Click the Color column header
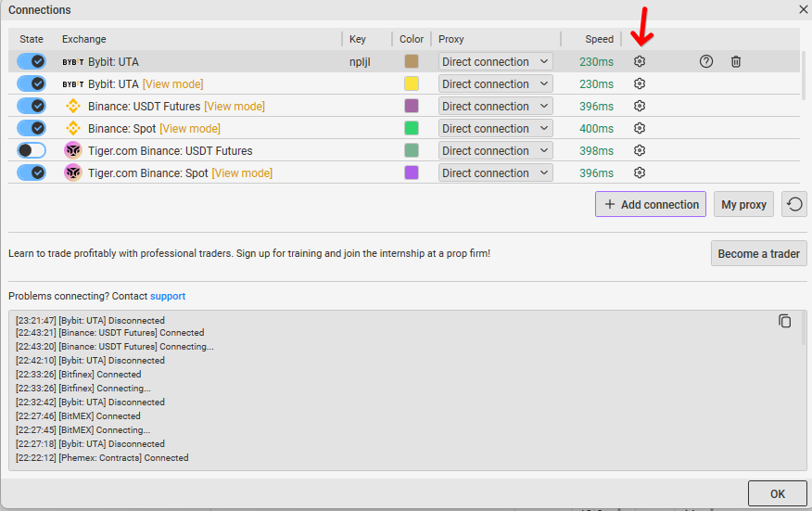The width and height of the screenshot is (812, 511). pyautogui.click(x=412, y=39)
